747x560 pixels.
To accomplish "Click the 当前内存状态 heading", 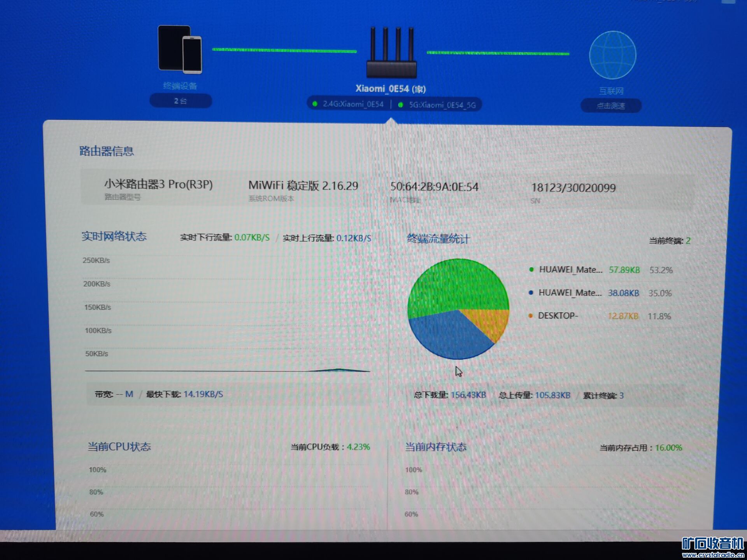I will coord(436,447).
